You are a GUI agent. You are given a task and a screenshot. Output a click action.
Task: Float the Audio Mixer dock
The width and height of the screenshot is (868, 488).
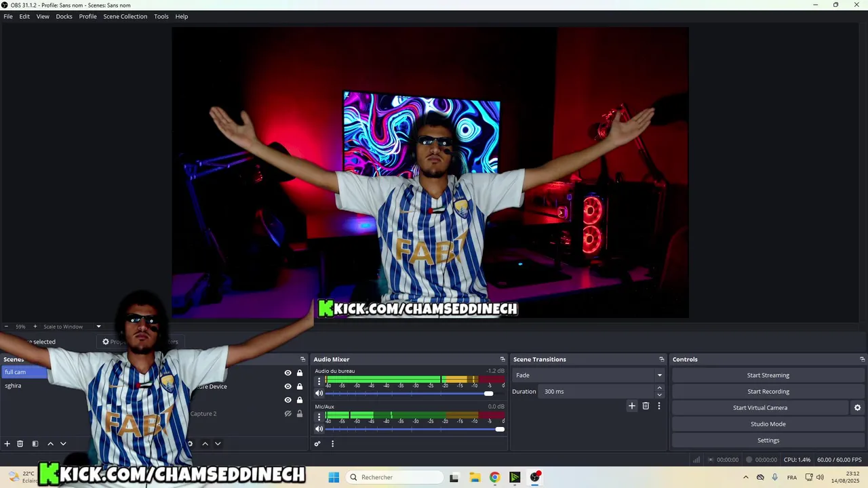coord(502,359)
